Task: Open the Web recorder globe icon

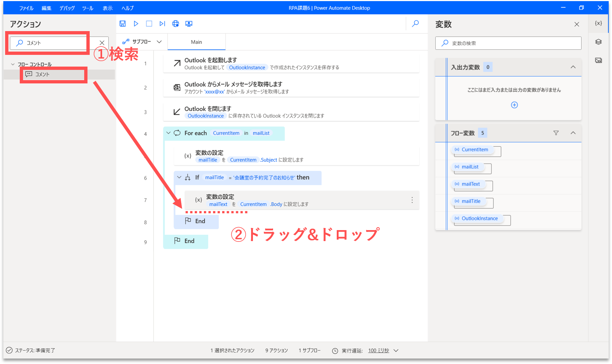Action: coord(176,24)
